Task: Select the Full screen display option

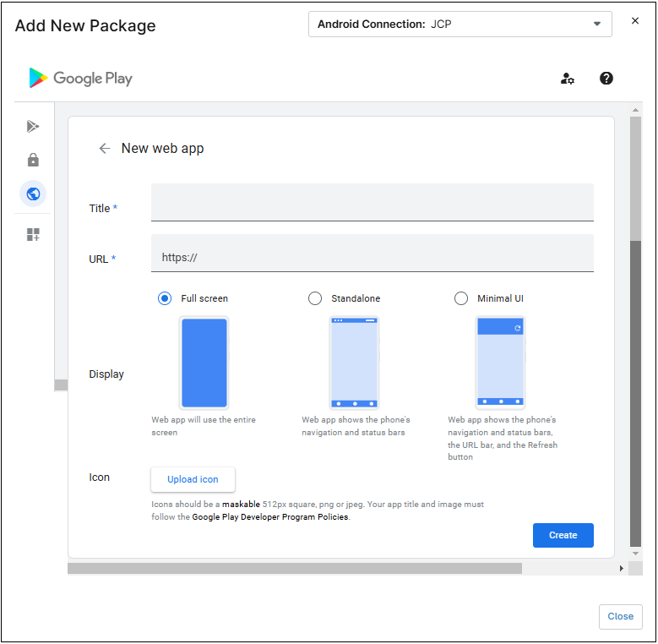Action: tap(165, 298)
